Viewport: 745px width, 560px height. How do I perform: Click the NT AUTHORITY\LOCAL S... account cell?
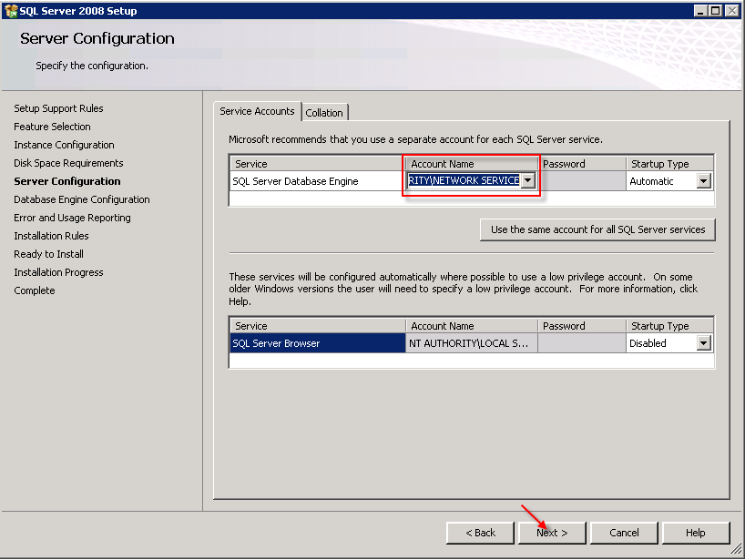point(472,343)
